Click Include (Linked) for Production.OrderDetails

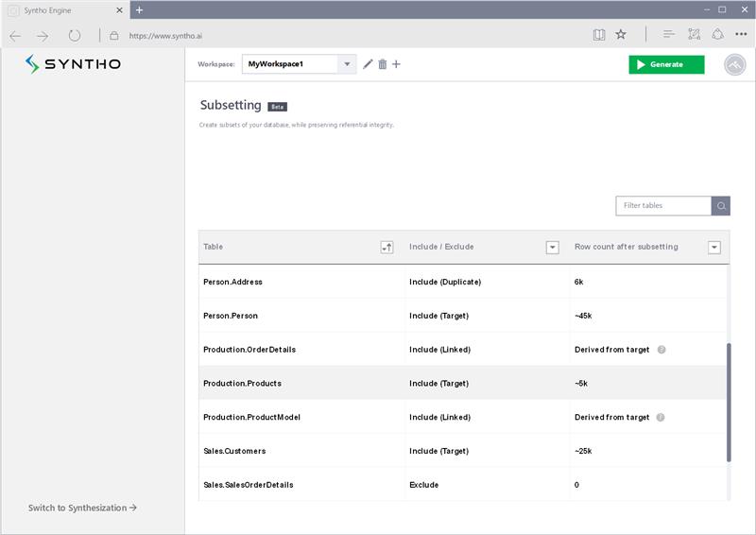[439, 350]
